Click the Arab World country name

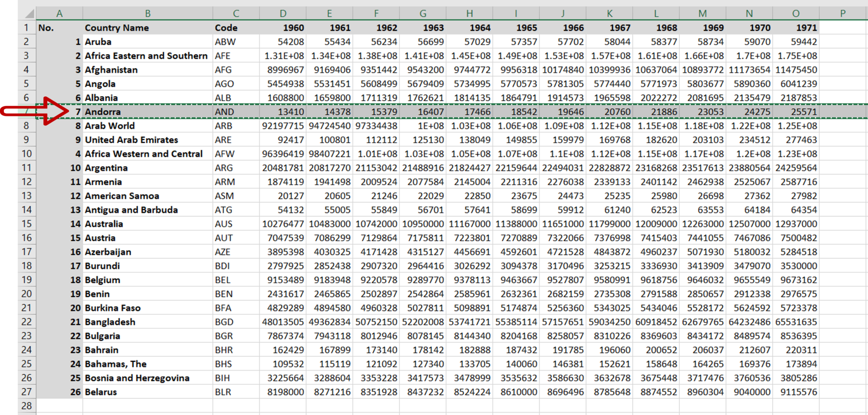pos(109,126)
